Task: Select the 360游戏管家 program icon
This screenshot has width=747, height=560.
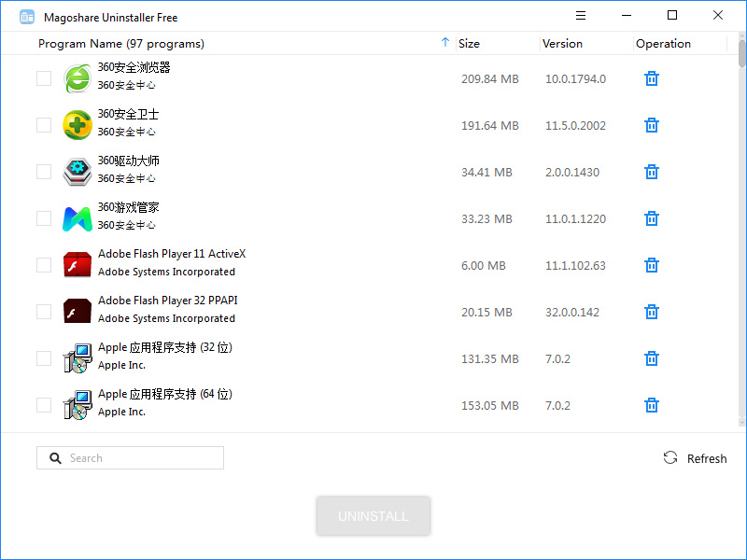Action: pyautogui.click(x=77, y=218)
